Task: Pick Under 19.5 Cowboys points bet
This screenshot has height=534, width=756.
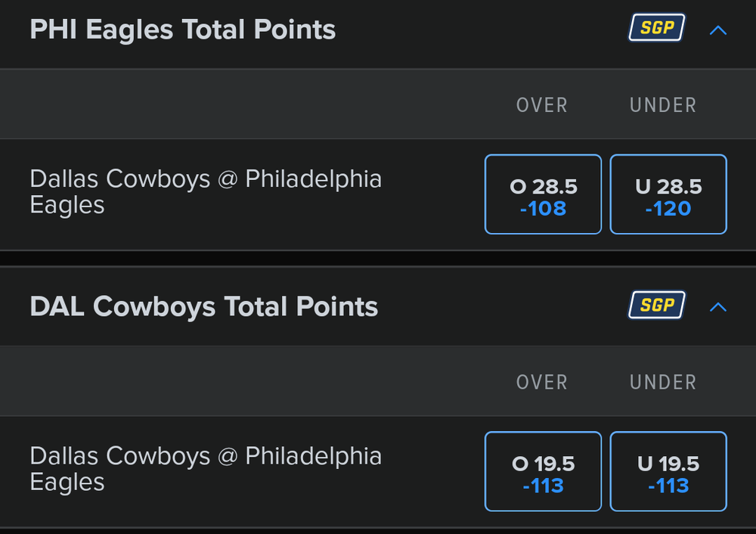Action: (668, 471)
